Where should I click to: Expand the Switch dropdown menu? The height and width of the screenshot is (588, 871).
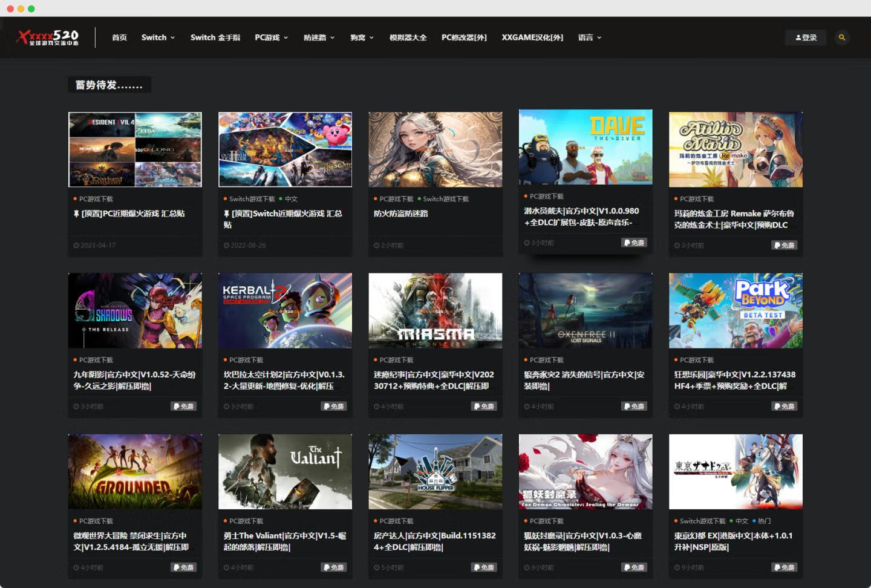click(158, 38)
